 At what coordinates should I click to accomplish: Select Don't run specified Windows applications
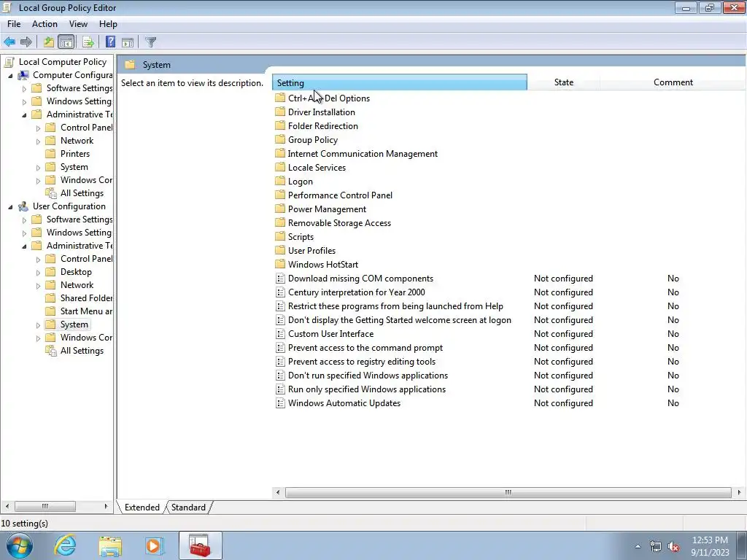click(x=368, y=376)
